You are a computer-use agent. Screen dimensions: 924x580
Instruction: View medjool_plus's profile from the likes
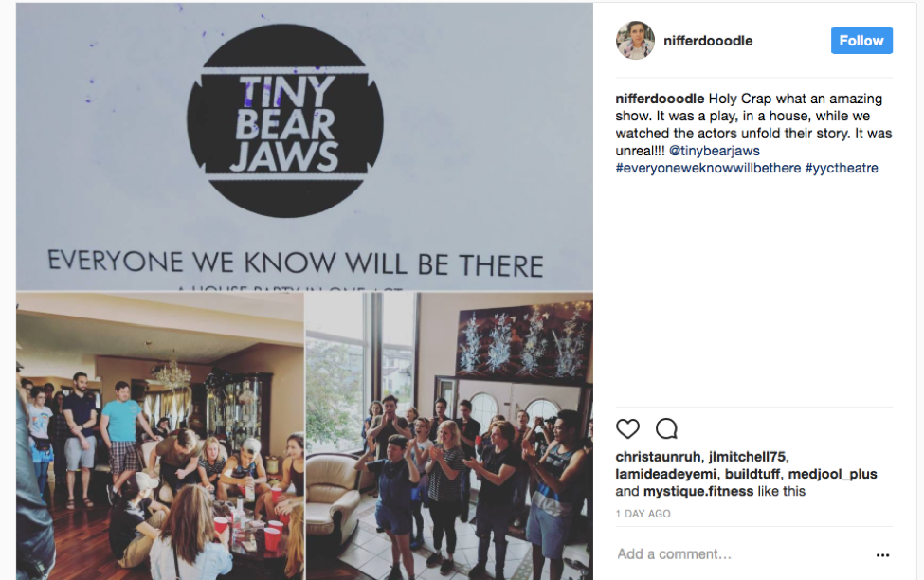(x=833, y=474)
